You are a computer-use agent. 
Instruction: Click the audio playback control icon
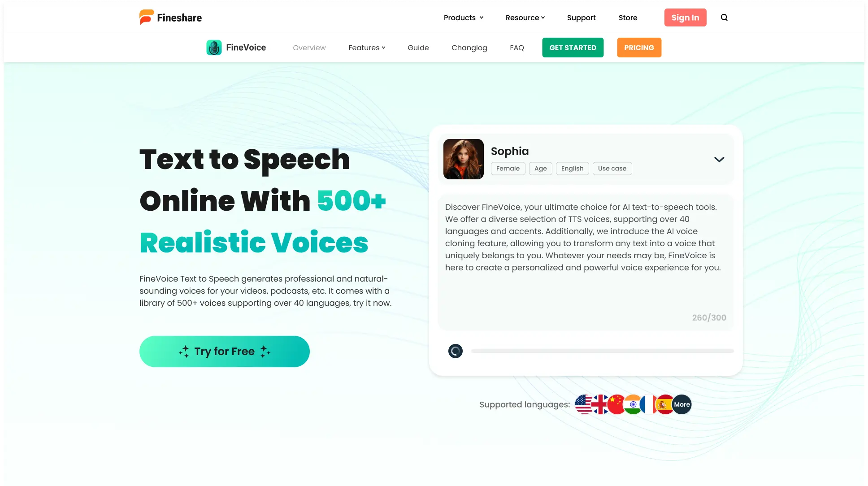(456, 351)
